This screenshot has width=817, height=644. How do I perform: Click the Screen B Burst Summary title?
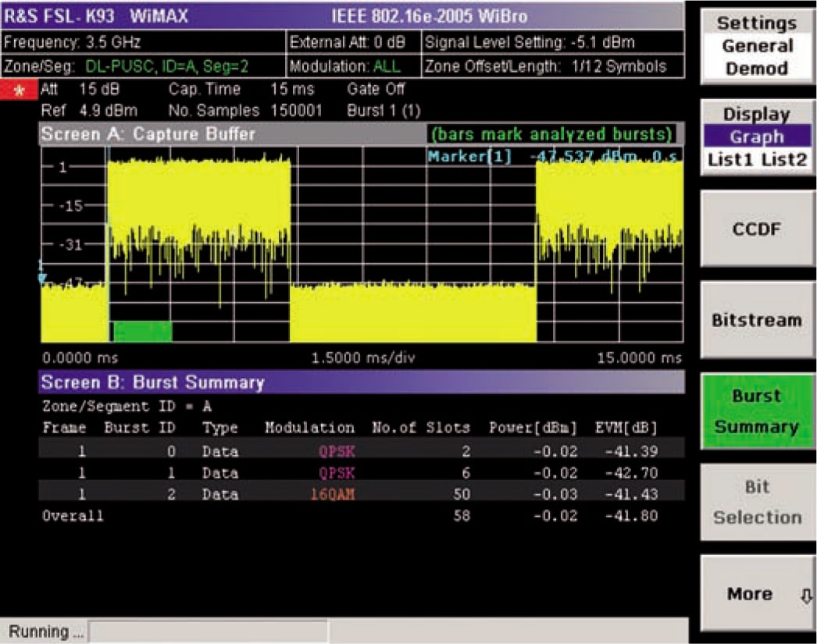(x=152, y=382)
